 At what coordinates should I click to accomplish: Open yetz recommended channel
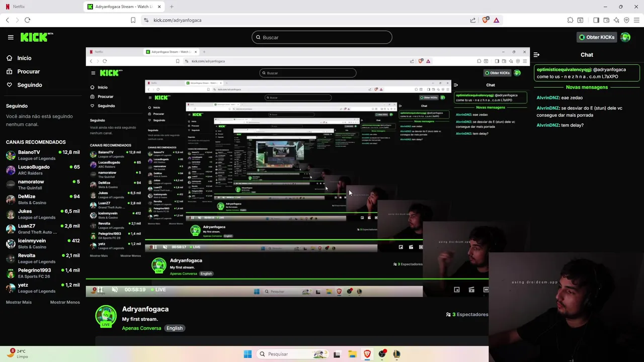tap(43, 288)
